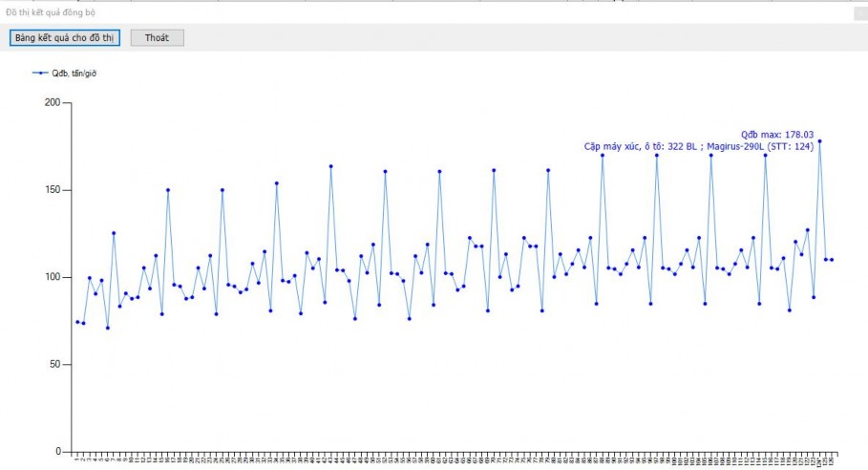The image size is (868, 470).
Task: Click the tallest peak in chart's left half
Action: tap(330, 166)
